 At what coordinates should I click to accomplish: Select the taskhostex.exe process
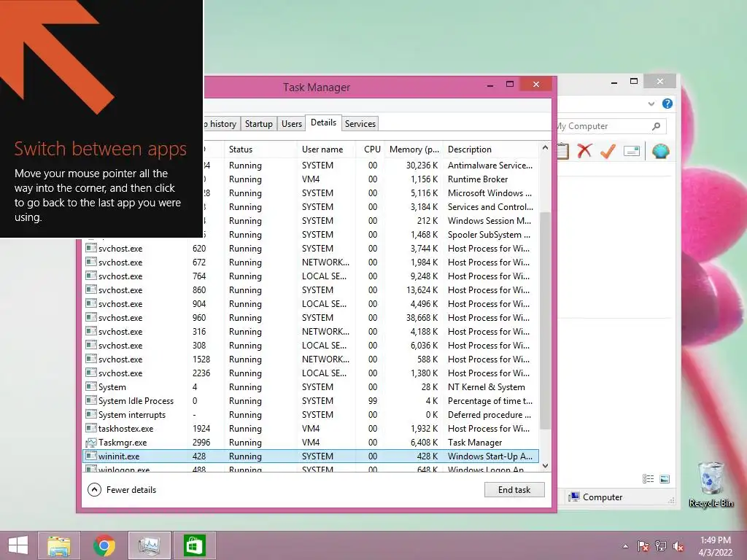point(311,429)
